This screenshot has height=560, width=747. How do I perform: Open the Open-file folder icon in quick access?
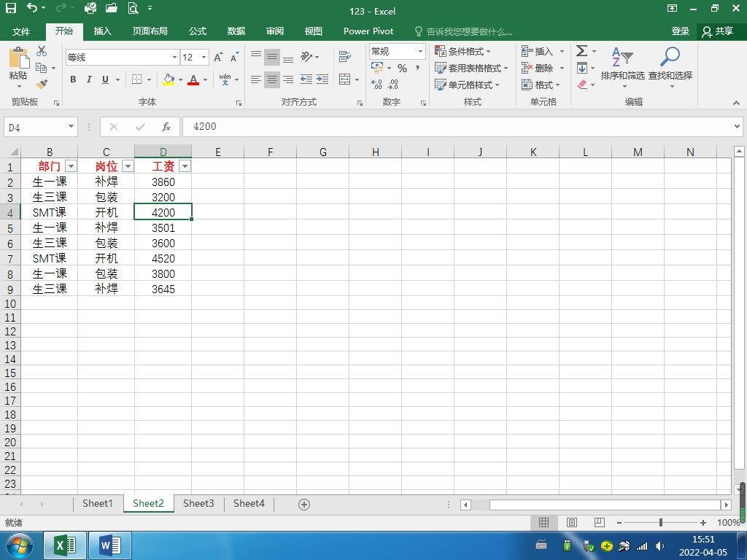[x=112, y=8]
